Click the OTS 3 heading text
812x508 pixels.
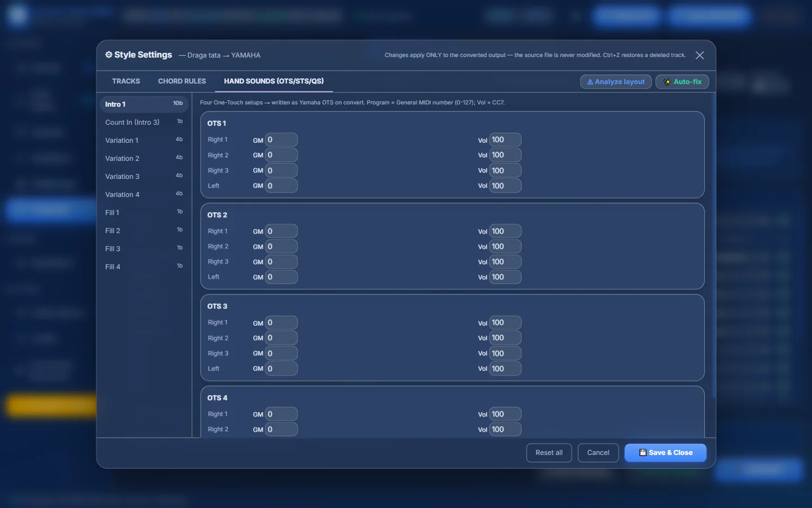(217, 306)
